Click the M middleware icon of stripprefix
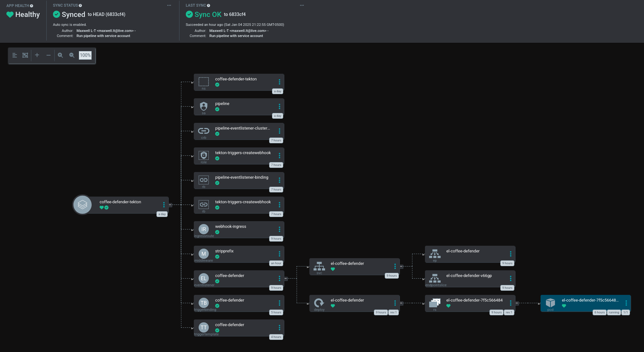 coord(204,254)
